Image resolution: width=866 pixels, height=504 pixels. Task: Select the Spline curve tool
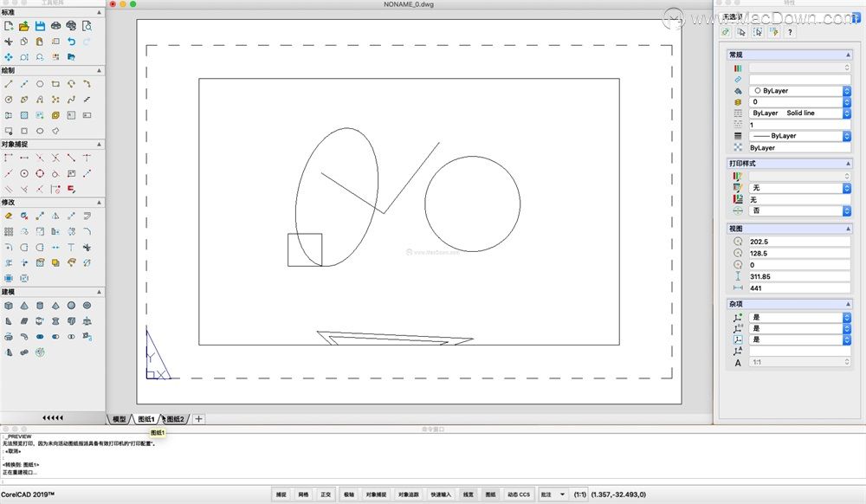[x=71, y=100]
